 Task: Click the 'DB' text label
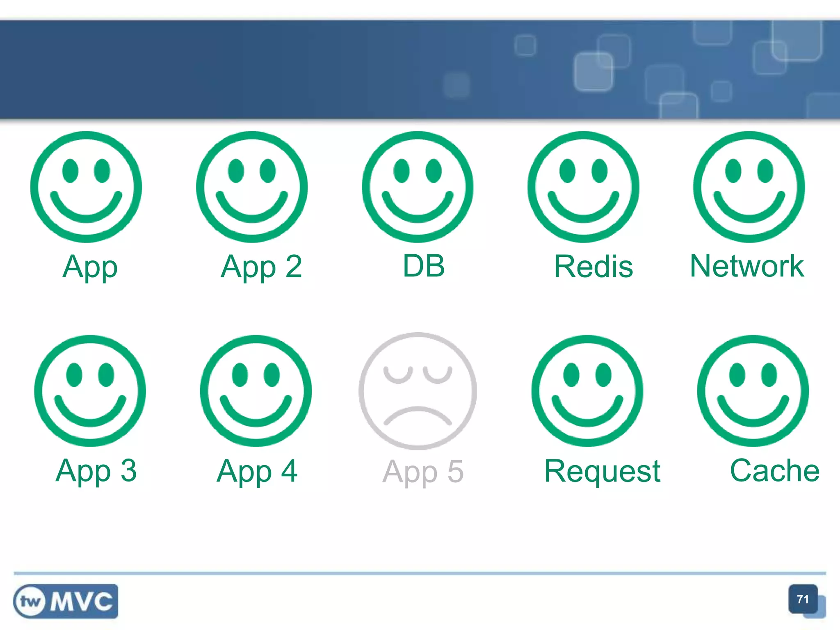(x=424, y=266)
